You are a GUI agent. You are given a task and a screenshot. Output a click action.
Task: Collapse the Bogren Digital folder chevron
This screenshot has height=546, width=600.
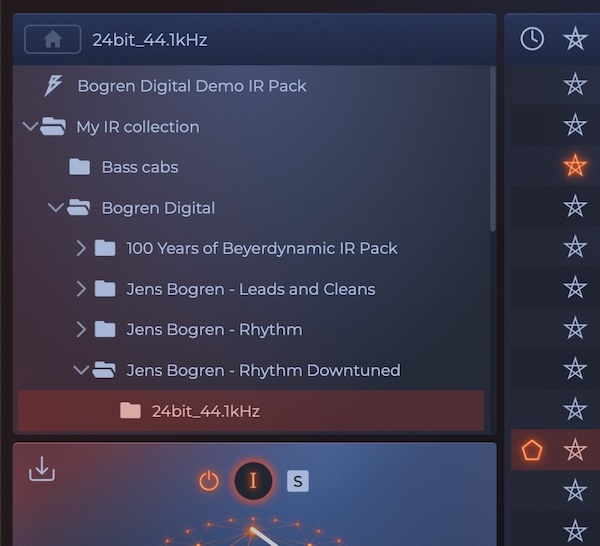click(x=56, y=208)
